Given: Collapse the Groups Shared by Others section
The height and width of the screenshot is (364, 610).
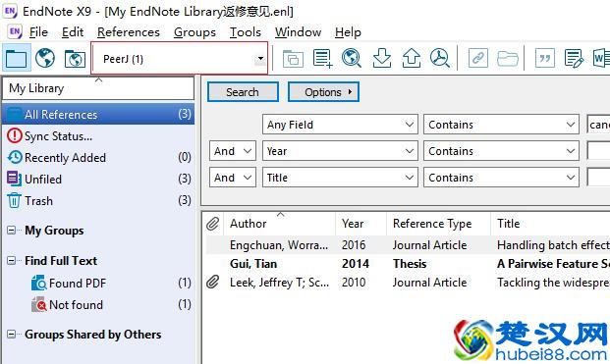Looking at the screenshot, I should [12, 335].
